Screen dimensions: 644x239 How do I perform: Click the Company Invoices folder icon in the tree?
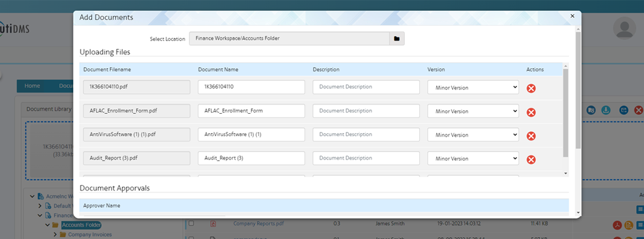coord(63,235)
